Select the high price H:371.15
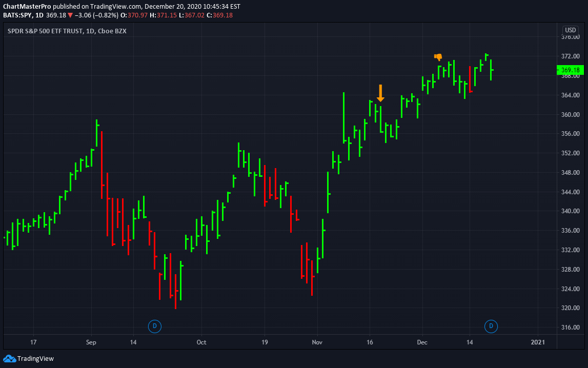 [x=163, y=15]
